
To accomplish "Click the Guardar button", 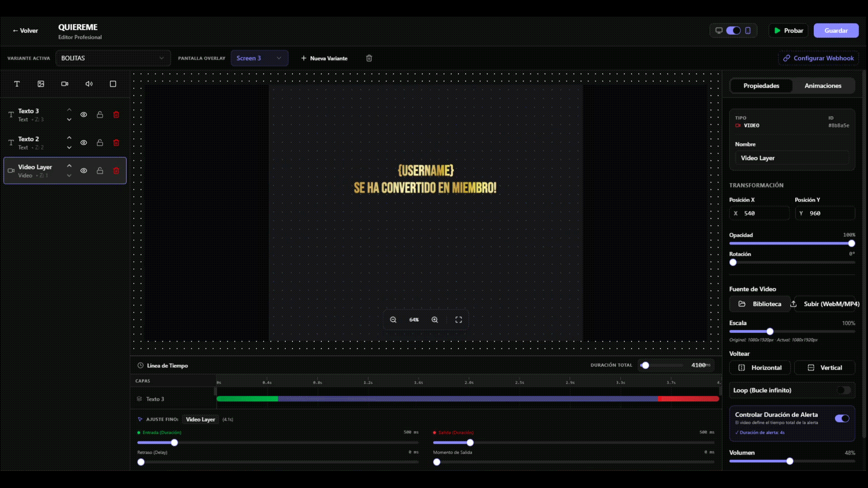I will click(836, 31).
